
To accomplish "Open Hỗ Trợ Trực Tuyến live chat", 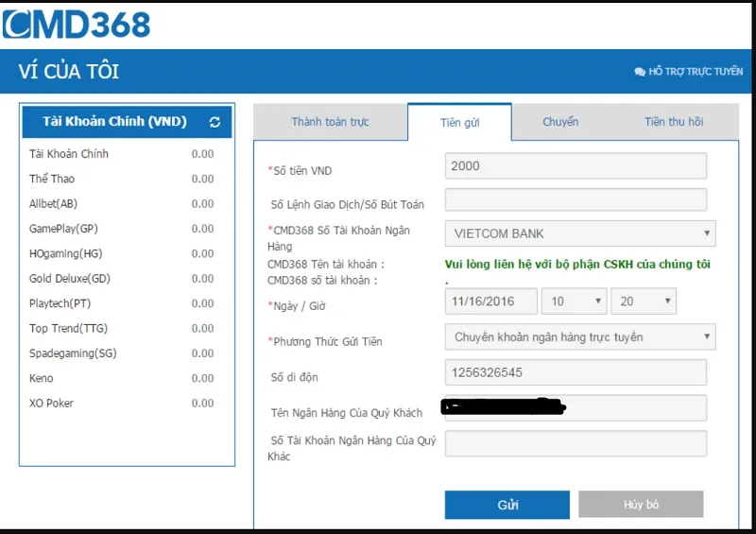I will (688, 72).
